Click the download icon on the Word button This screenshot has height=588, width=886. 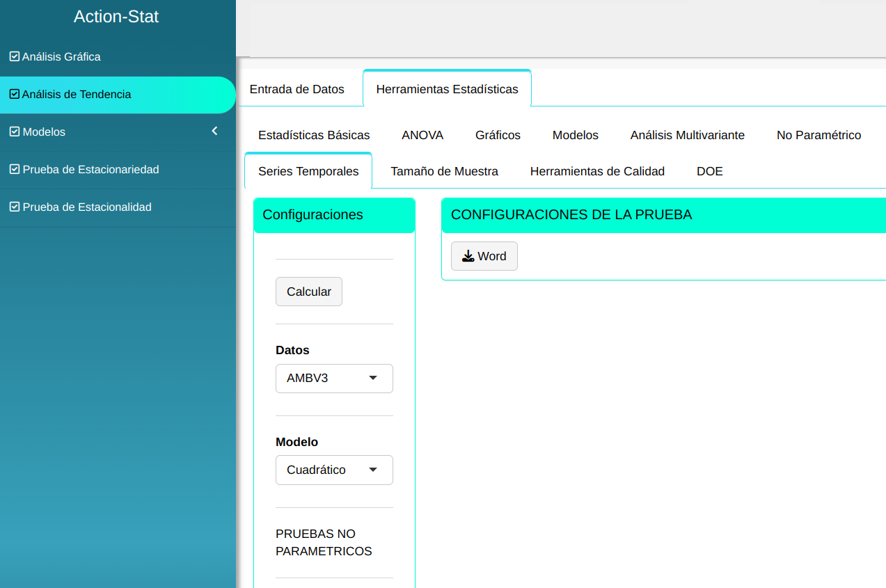point(468,256)
